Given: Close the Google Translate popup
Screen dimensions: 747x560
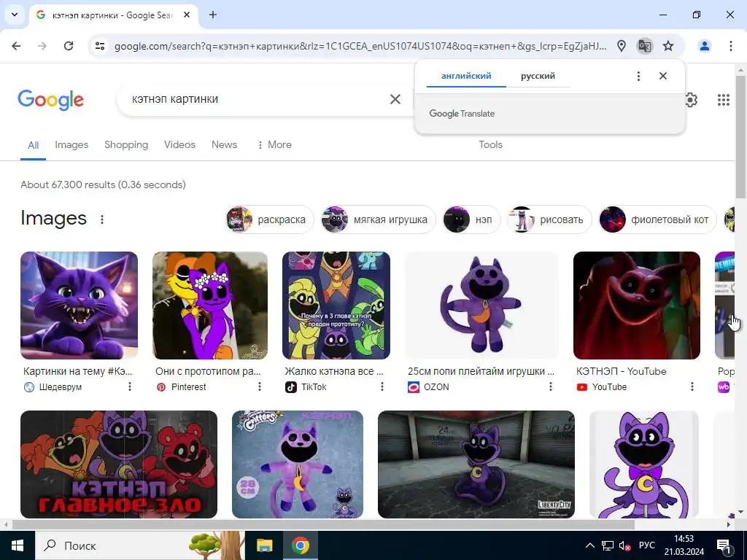Looking at the screenshot, I should click(x=662, y=76).
